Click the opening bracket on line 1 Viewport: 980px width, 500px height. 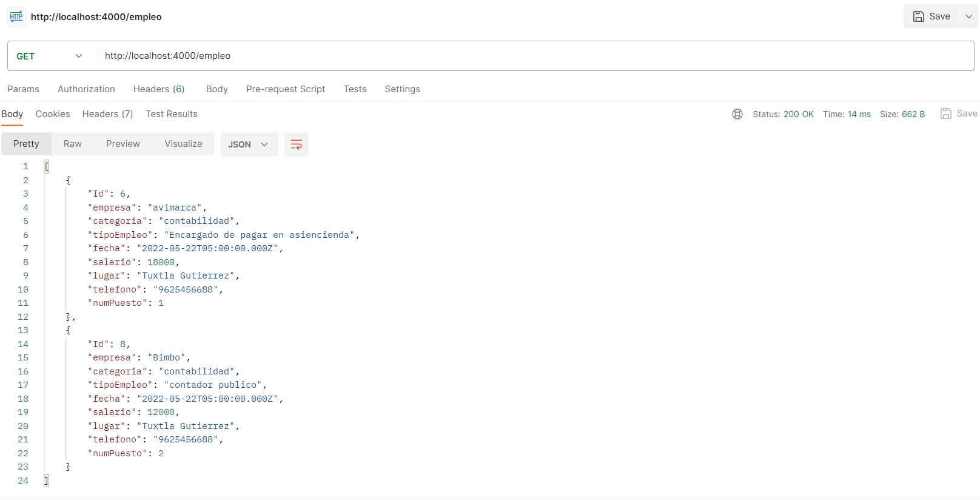47,166
